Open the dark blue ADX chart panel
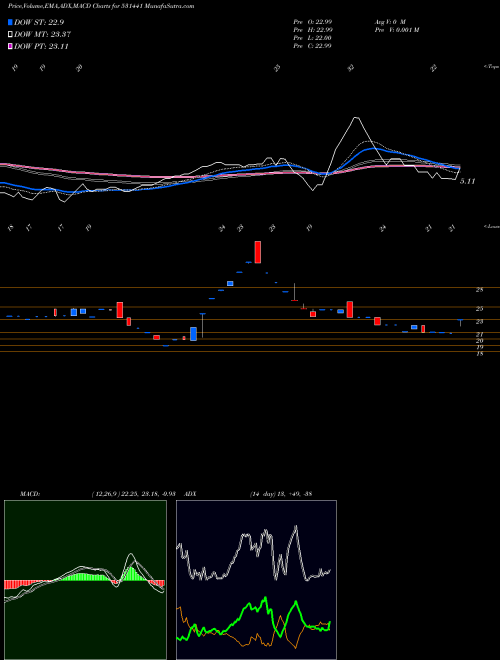The width and height of the screenshot is (500, 660). click(x=256, y=580)
